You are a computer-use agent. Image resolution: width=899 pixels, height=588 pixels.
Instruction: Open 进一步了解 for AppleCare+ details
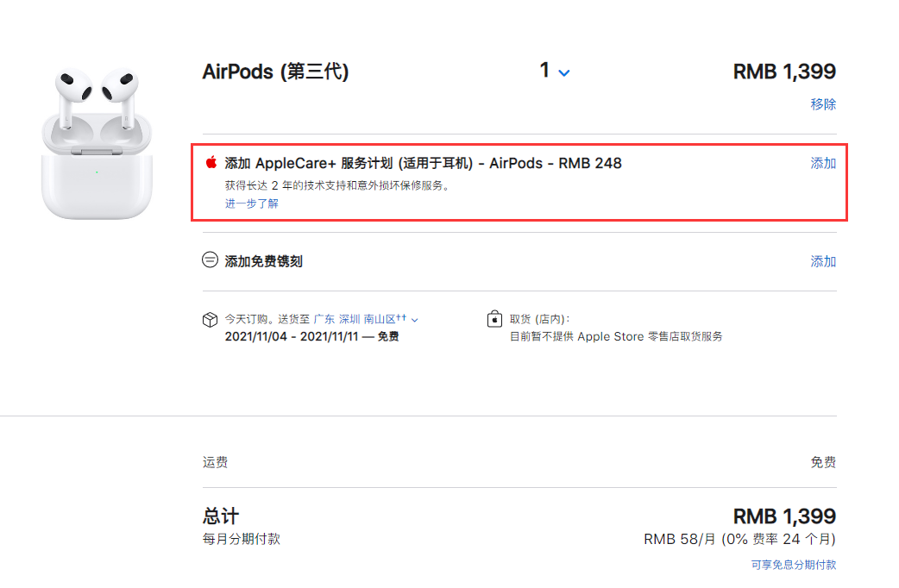(250, 203)
